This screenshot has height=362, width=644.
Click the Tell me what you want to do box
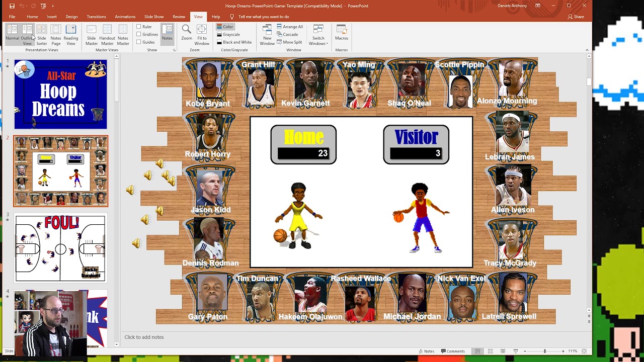pyautogui.click(x=264, y=17)
